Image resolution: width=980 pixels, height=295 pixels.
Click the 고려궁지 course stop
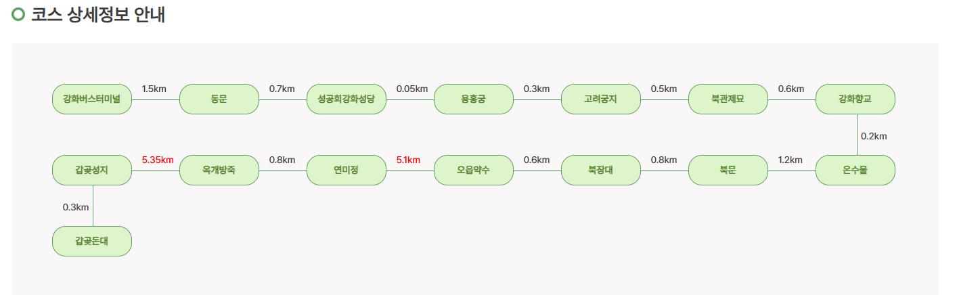601,99
